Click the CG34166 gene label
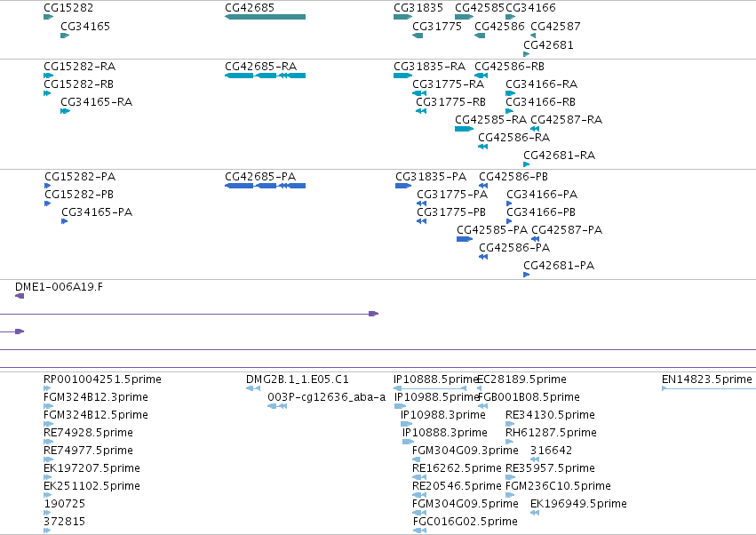This screenshot has height=535, width=756. point(530,8)
